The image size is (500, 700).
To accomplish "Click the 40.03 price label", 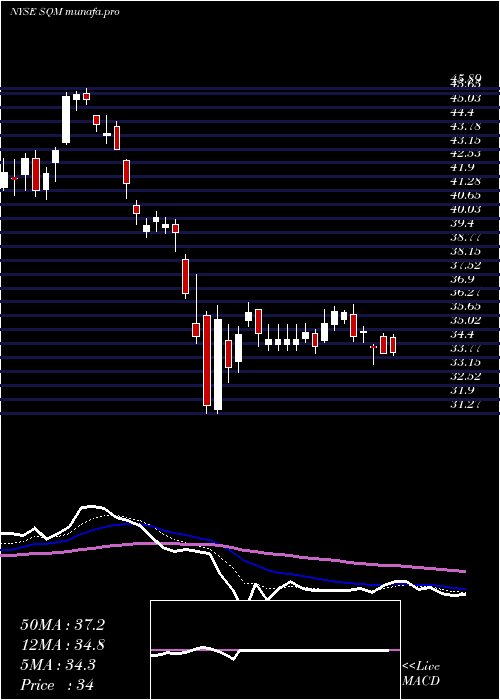I will (x=466, y=210).
